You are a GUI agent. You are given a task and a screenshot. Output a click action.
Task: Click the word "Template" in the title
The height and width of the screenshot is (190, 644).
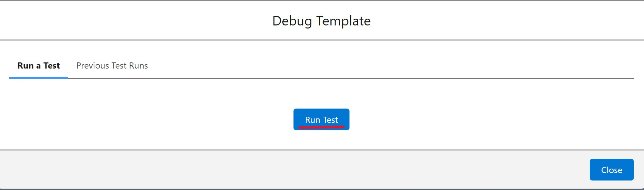343,21
